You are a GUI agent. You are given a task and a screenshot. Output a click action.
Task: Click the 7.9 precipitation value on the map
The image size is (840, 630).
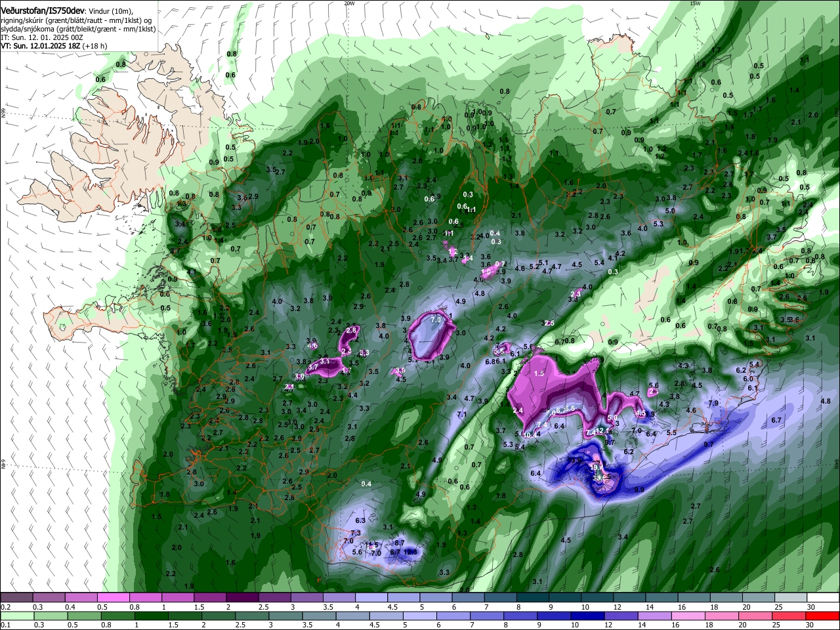(x=713, y=402)
